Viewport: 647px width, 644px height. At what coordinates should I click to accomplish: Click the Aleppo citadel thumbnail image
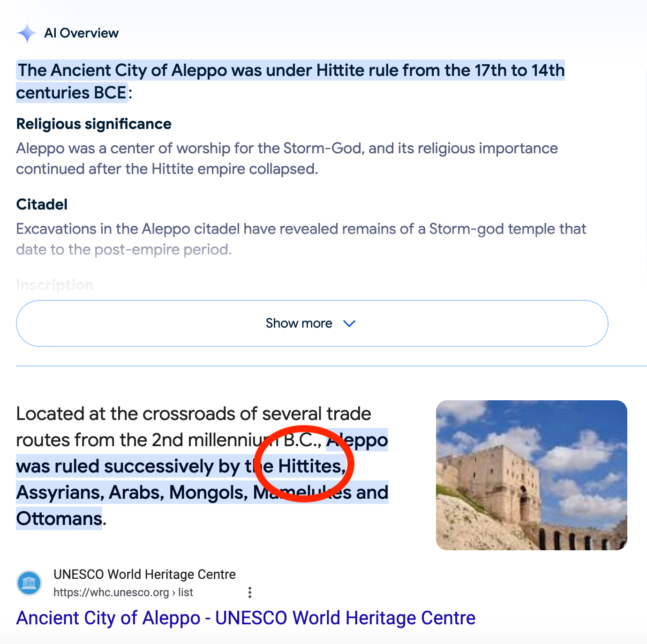pyautogui.click(x=532, y=475)
